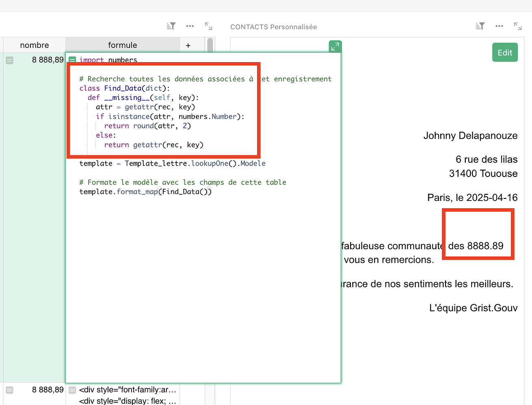Image resolution: width=532 pixels, height=405 pixels.
Task: Click the text icon beside the div cell
Action: coord(72,390)
